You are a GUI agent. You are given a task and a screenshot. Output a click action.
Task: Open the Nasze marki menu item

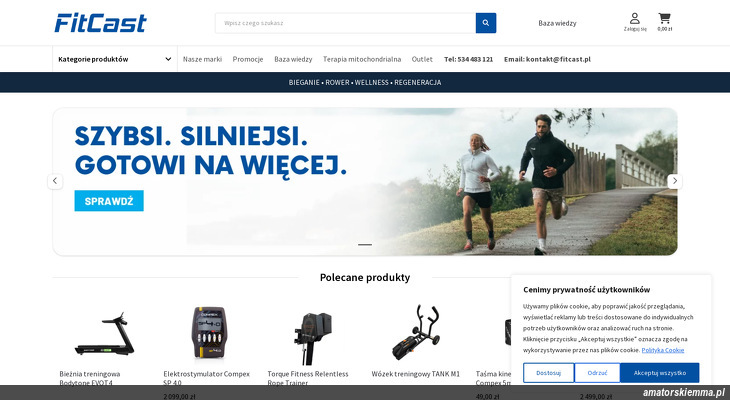(x=202, y=59)
